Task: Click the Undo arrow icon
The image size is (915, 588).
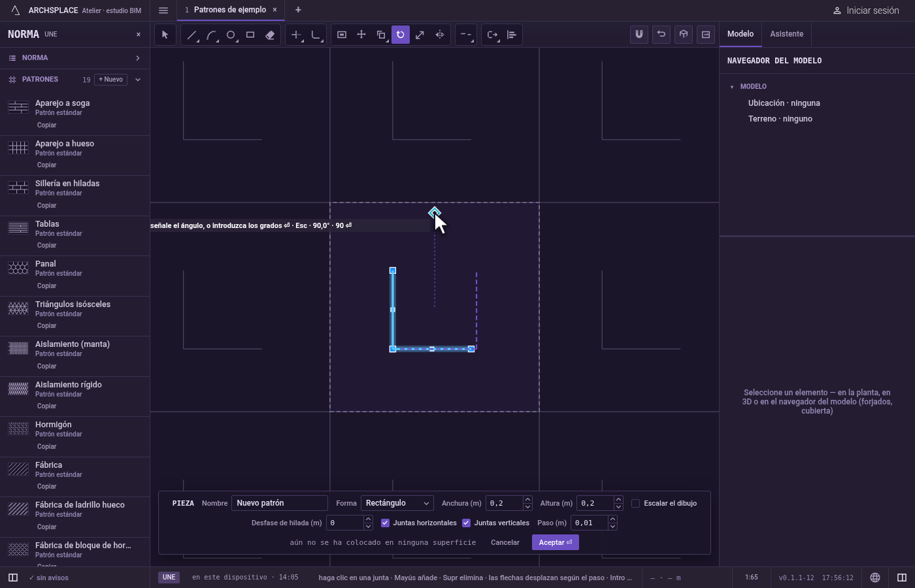Action: [661, 35]
